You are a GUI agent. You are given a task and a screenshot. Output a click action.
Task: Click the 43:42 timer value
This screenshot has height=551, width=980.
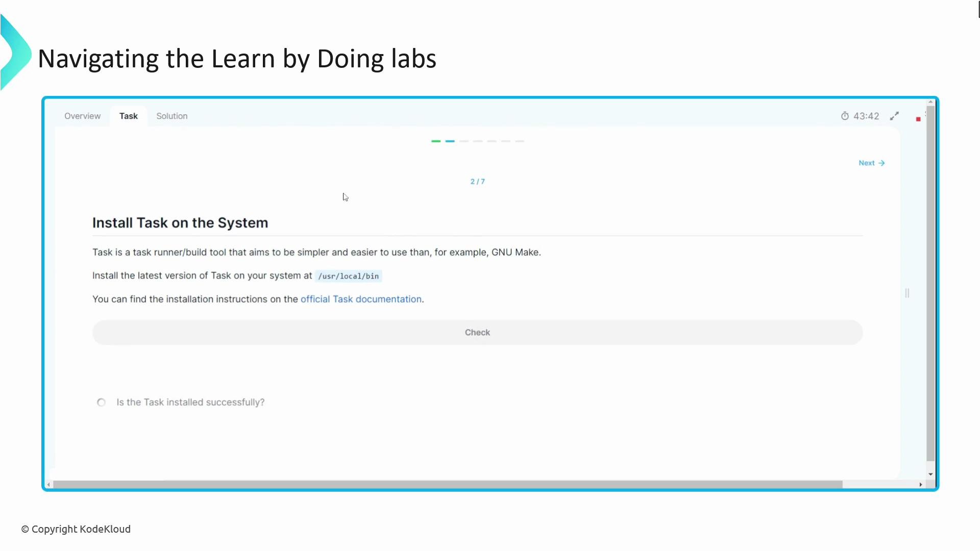866,116
